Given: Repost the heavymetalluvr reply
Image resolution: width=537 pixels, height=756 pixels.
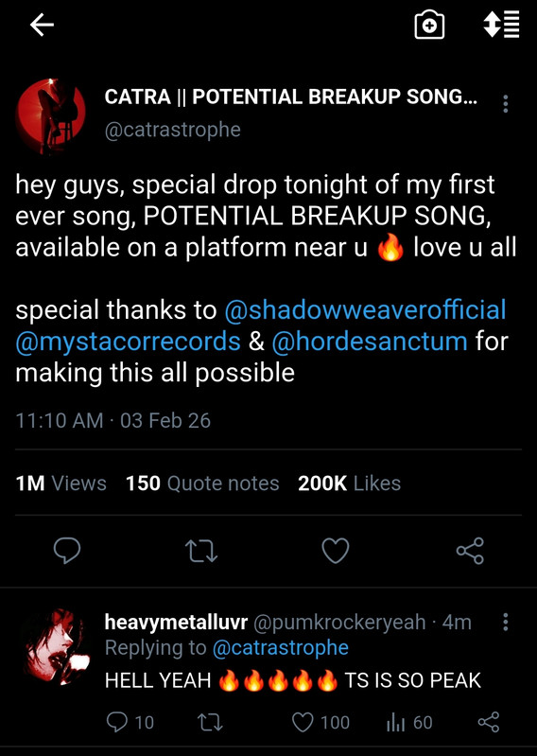Looking at the screenshot, I should pyautogui.click(x=210, y=722).
